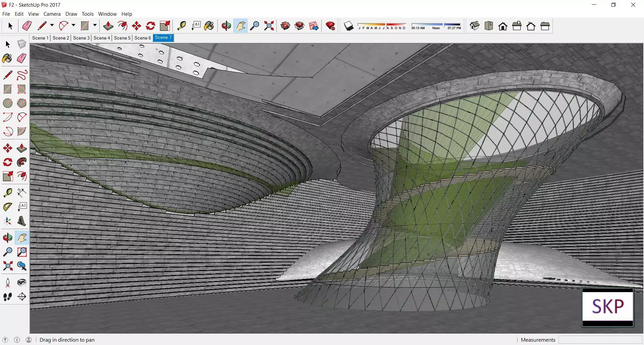This screenshot has width=644, height=345.
Task: Click the Measurements input box
Action: [x=600, y=340]
